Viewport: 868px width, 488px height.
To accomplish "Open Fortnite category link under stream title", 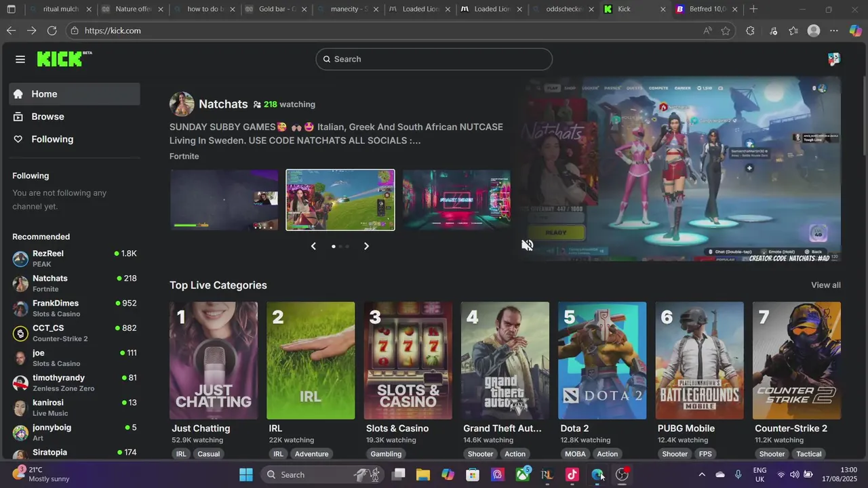I will (x=184, y=157).
